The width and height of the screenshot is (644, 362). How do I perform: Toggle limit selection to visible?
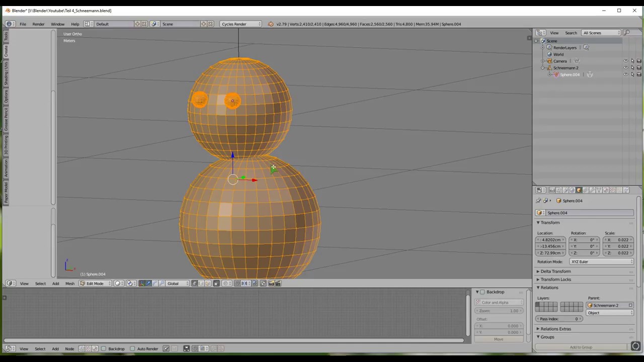point(216,284)
